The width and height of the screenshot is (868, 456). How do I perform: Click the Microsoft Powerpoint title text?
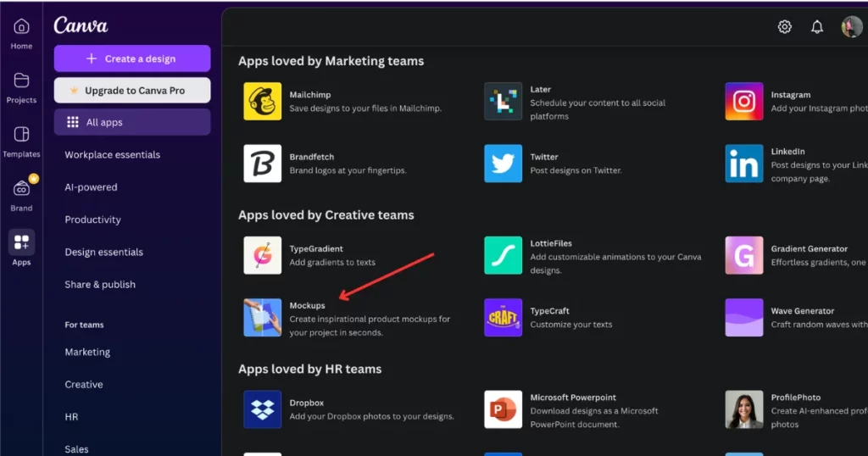coord(573,398)
